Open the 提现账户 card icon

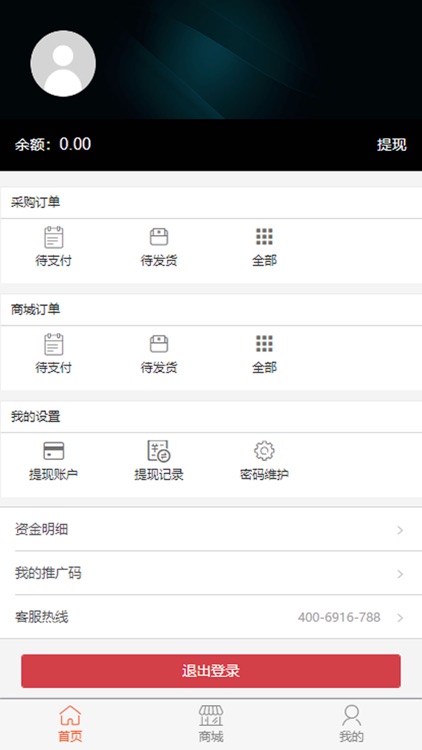coord(54,451)
